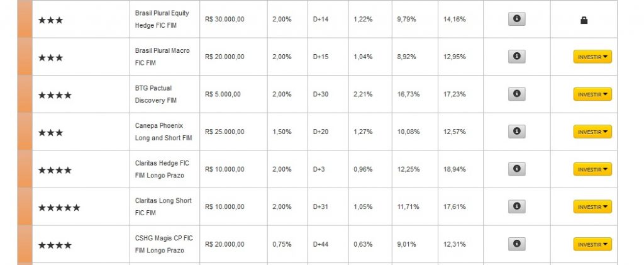Screen dimensions: 644x265
Task: Expand Investir menu for Canepa Phoenix
Action: pos(592,132)
